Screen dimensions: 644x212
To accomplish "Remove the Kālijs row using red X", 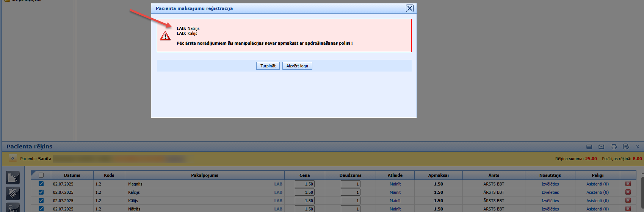I will 628,200.
